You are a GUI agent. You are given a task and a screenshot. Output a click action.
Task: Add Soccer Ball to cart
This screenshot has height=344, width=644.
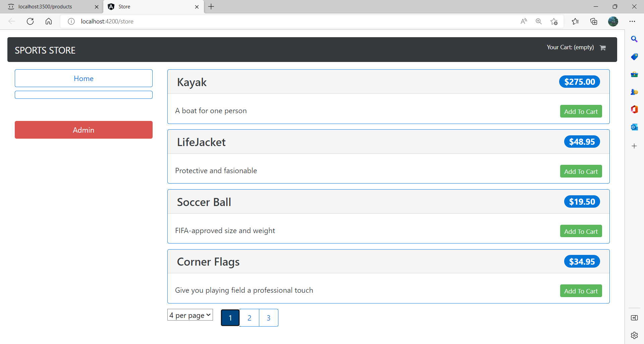581,231
